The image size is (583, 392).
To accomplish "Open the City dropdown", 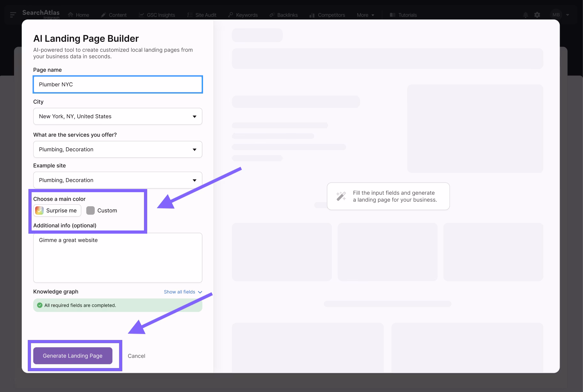I will [117, 116].
